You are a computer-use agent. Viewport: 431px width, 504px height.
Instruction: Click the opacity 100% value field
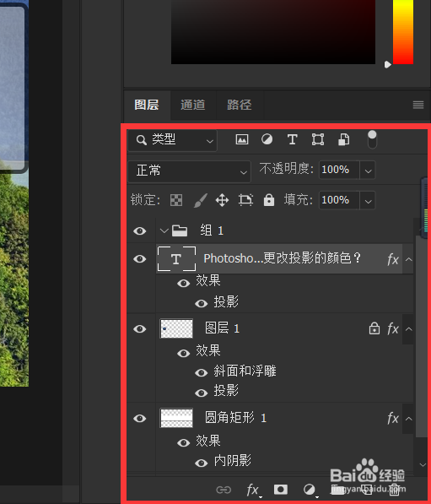(x=339, y=170)
